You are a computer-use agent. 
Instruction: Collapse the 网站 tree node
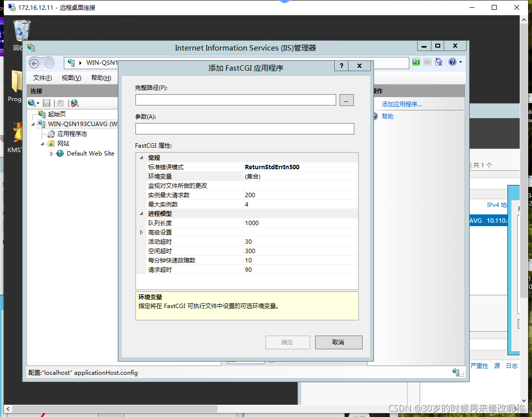[42, 144]
